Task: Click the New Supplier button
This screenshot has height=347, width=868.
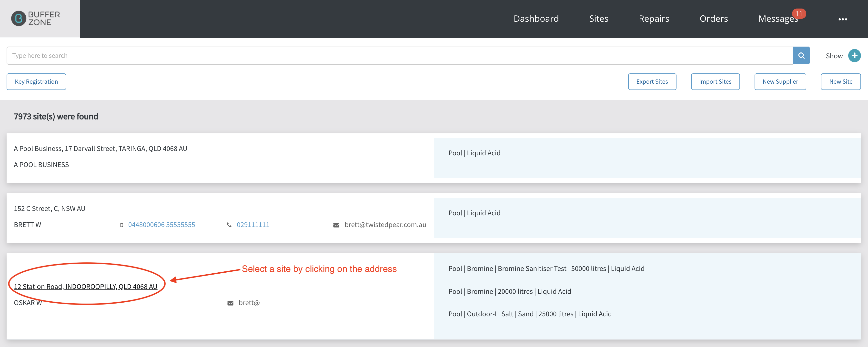Action: [780, 81]
